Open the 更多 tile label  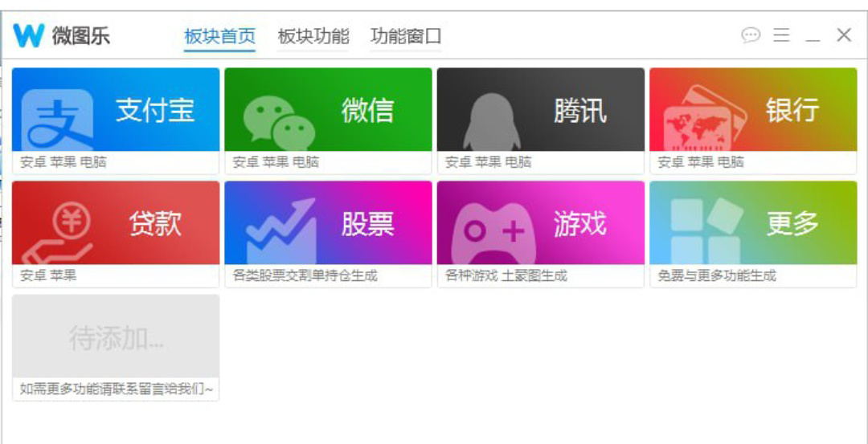pos(792,224)
